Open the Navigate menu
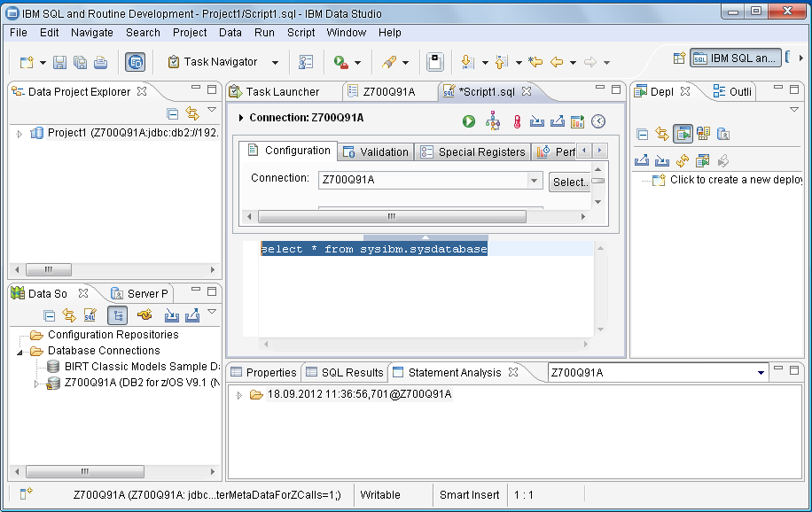The height and width of the screenshot is (512, 812). [x=92, y=33]
